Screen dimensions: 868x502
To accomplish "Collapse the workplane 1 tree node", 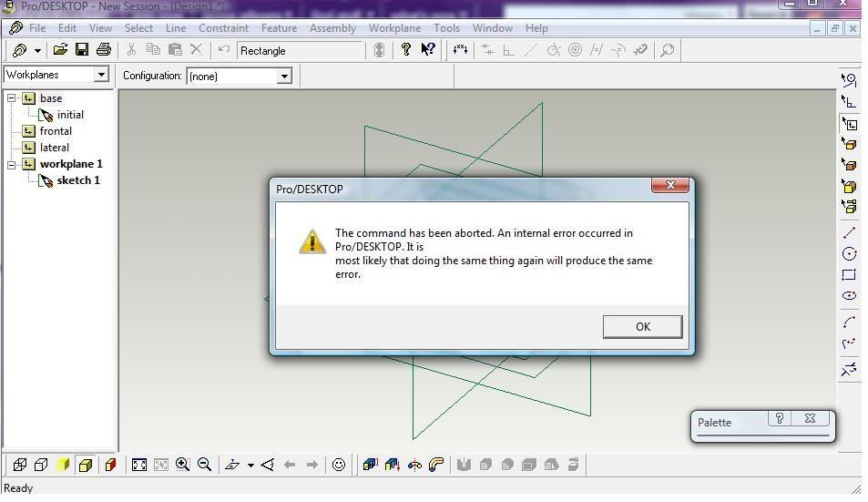I will [11, 164].
